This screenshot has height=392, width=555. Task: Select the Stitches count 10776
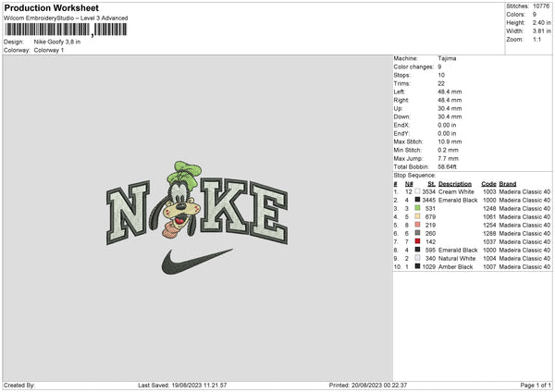tap(541, 6)
